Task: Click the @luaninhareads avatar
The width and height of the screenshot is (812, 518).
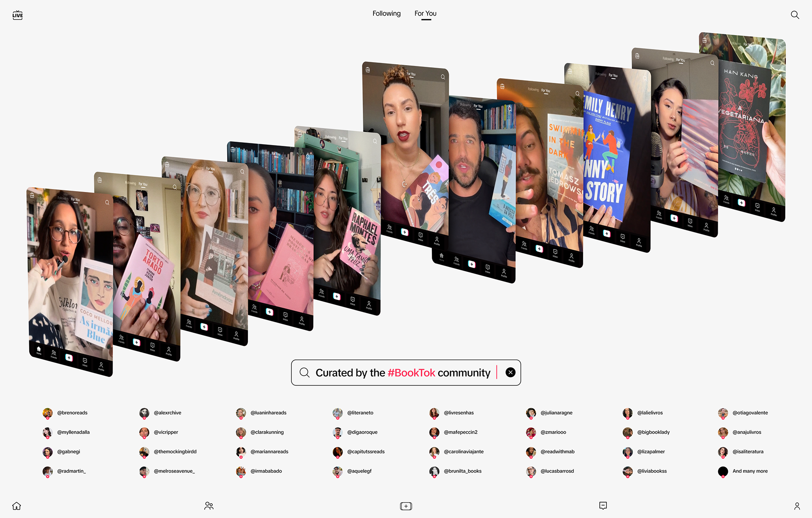Action: tap(241, 413)
